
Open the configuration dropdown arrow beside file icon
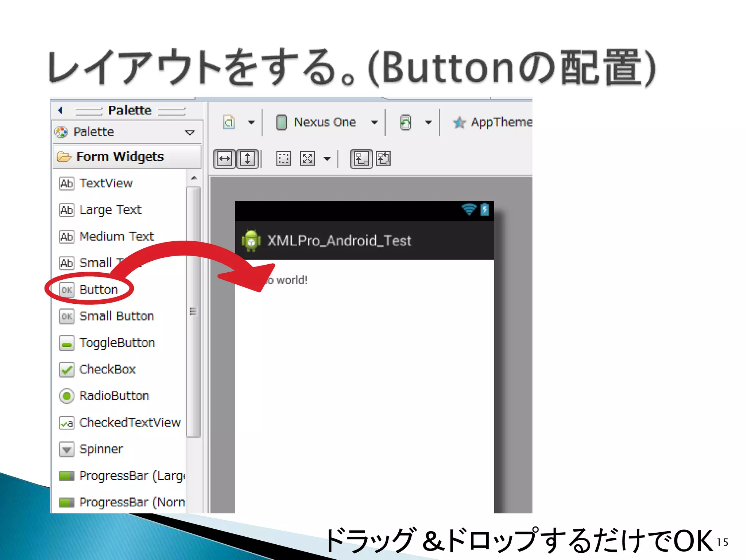tap(251, 122)
